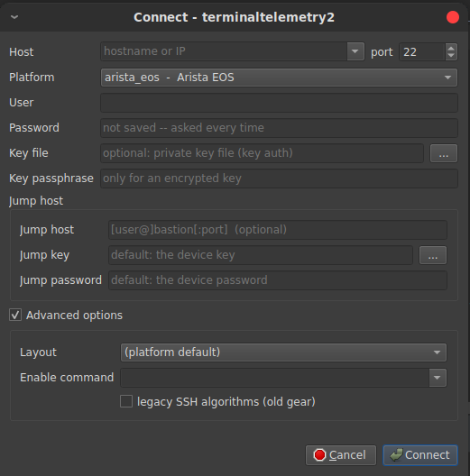Click the Cancel button
This screenshot has height=476, width=470.
(341, 455)
